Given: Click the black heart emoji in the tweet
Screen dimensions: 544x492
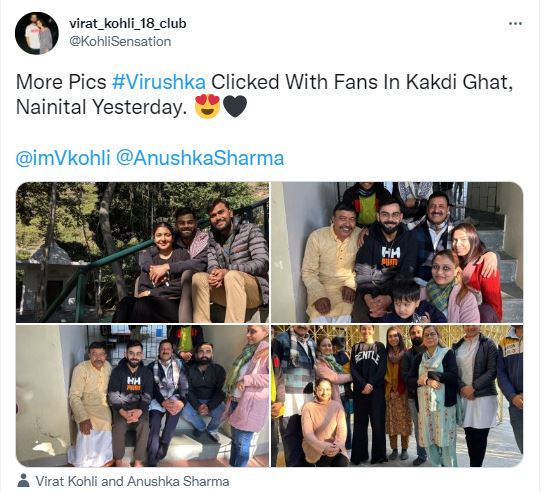Looking at the screenshot, I should coord(235,107).
